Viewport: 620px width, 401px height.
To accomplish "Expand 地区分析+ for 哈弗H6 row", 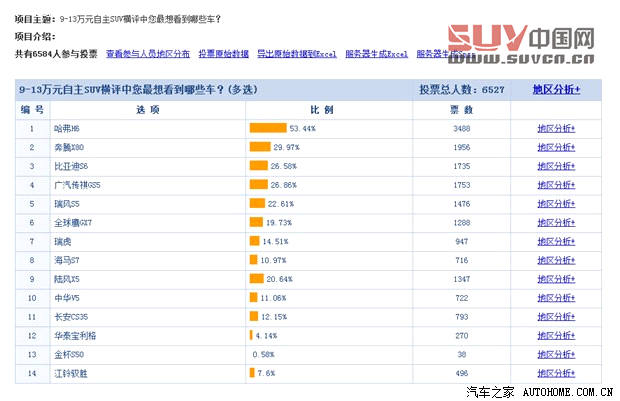I will click(556, 128).
